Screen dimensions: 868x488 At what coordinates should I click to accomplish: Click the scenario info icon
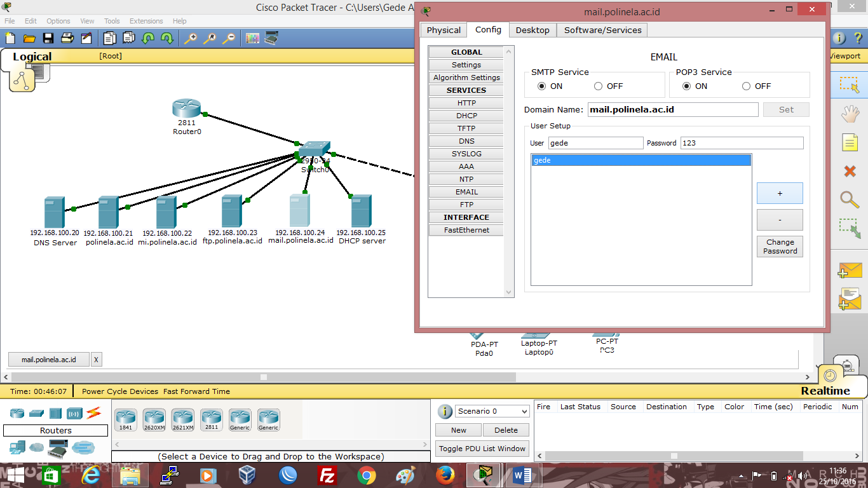click(x=445, y=411)
